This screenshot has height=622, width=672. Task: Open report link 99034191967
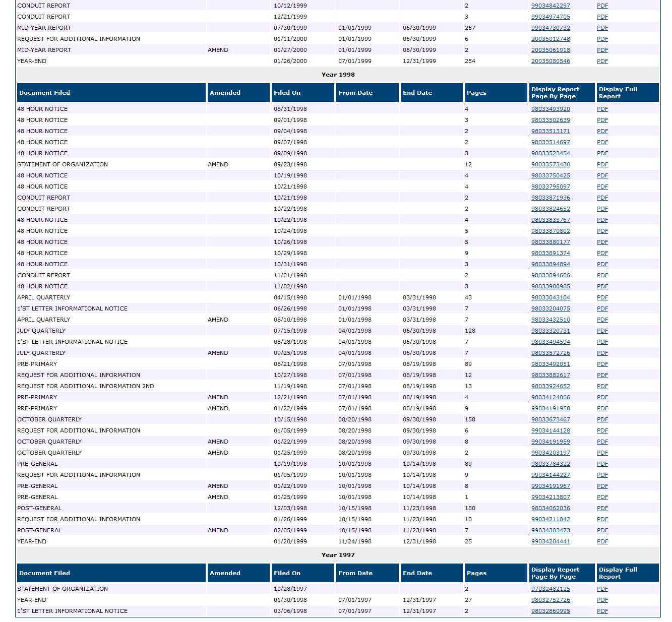551,486
